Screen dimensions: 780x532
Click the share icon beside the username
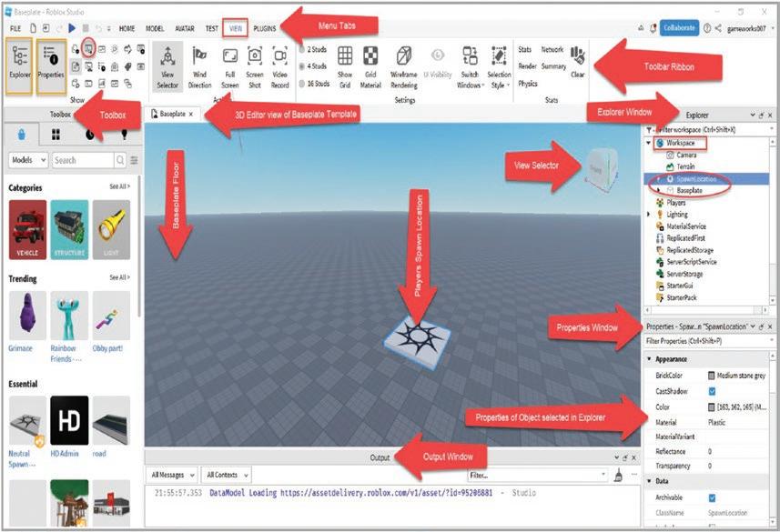(718, 28)
